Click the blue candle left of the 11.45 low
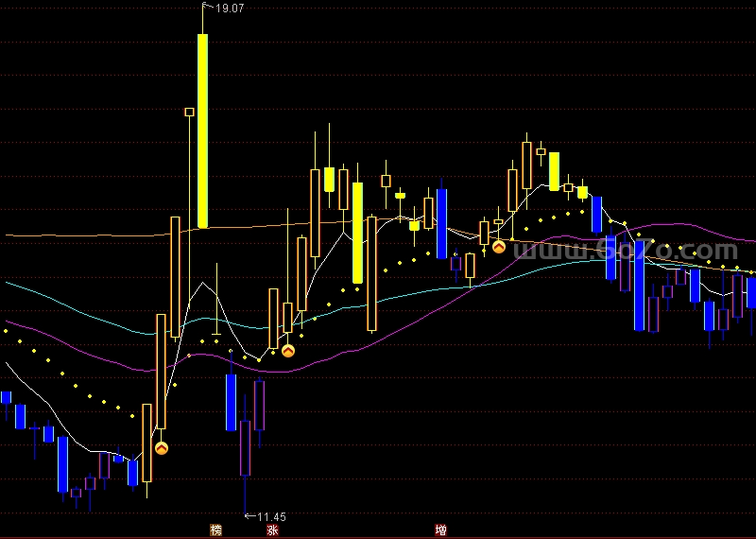 pyautogui.click(x=231, y=402)
